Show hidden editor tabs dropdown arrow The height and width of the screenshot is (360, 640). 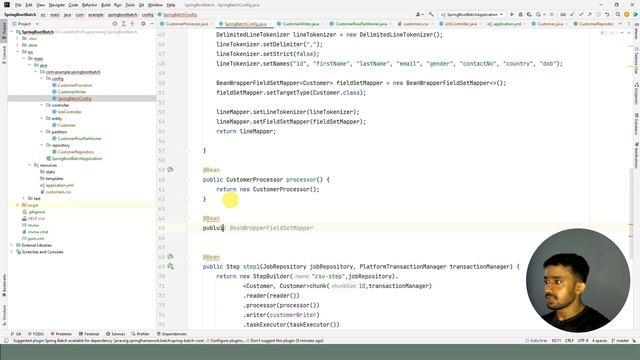coord(620,24)
